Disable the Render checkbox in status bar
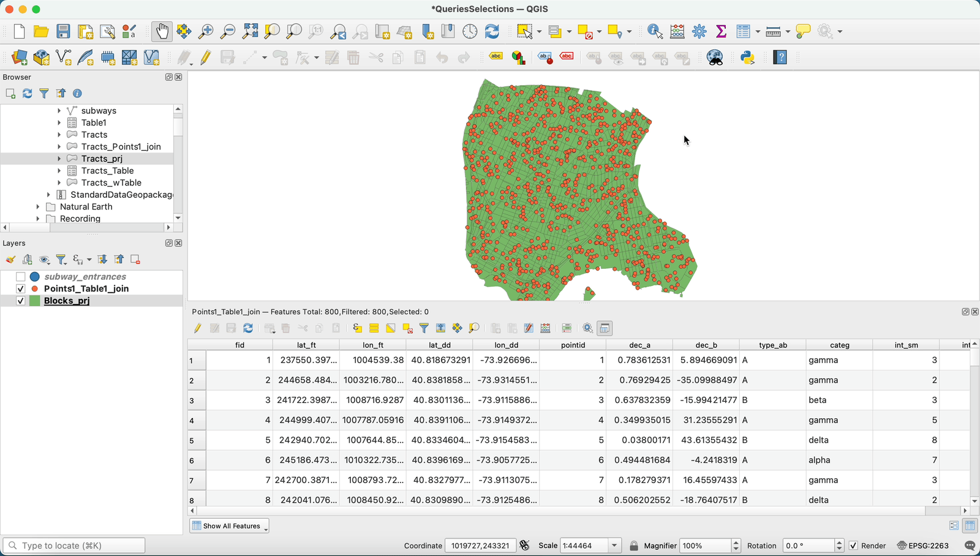Viewport: 980px width, 556px height. point(854,546)
